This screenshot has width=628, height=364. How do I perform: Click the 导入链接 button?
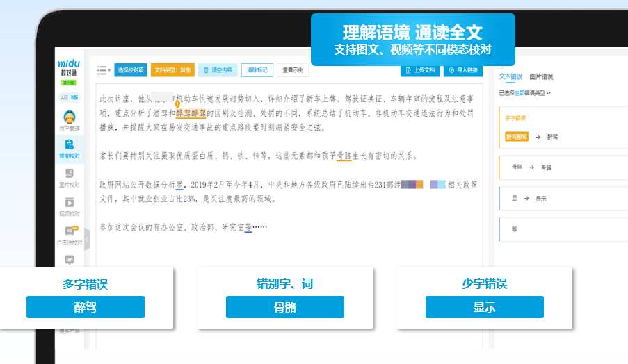pos(462,70)
